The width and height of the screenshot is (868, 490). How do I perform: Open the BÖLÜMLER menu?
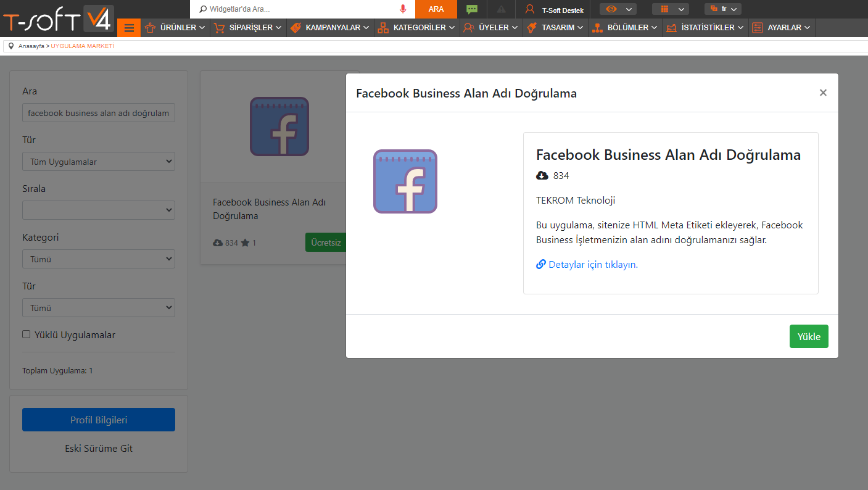[x=625, y=28]
